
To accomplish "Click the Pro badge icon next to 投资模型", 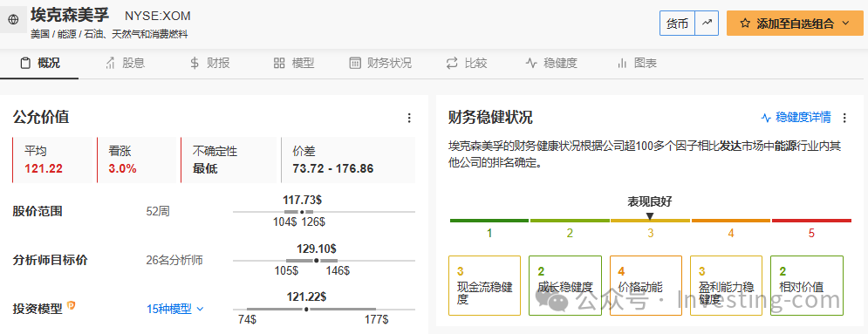I will 71,305.
